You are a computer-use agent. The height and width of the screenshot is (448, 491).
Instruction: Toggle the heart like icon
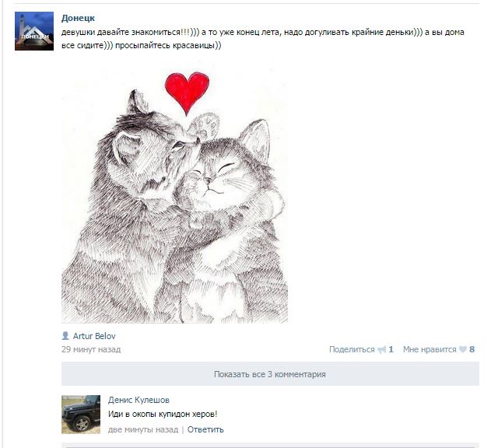pyautogui.click(x=463, y=349)
